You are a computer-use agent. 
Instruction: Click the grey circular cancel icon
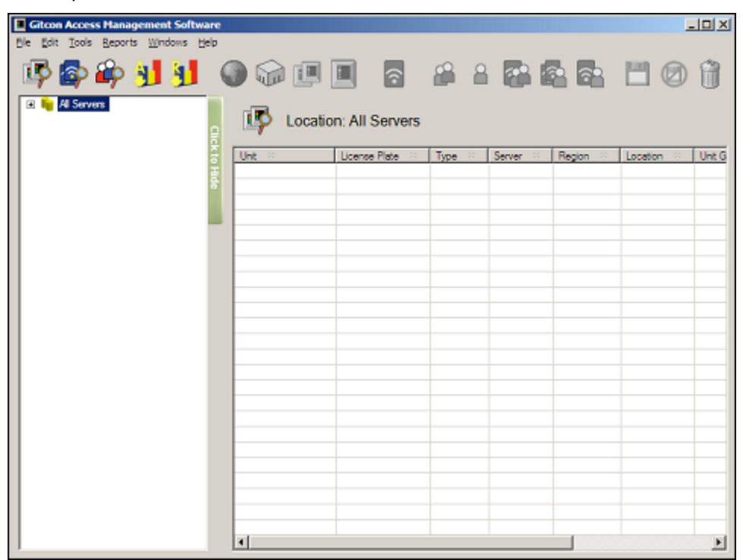point(674,74)
